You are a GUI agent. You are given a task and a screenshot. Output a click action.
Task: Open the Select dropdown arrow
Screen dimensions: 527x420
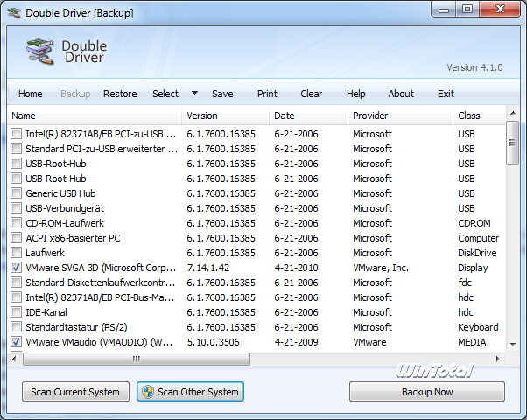pos(194,93)
